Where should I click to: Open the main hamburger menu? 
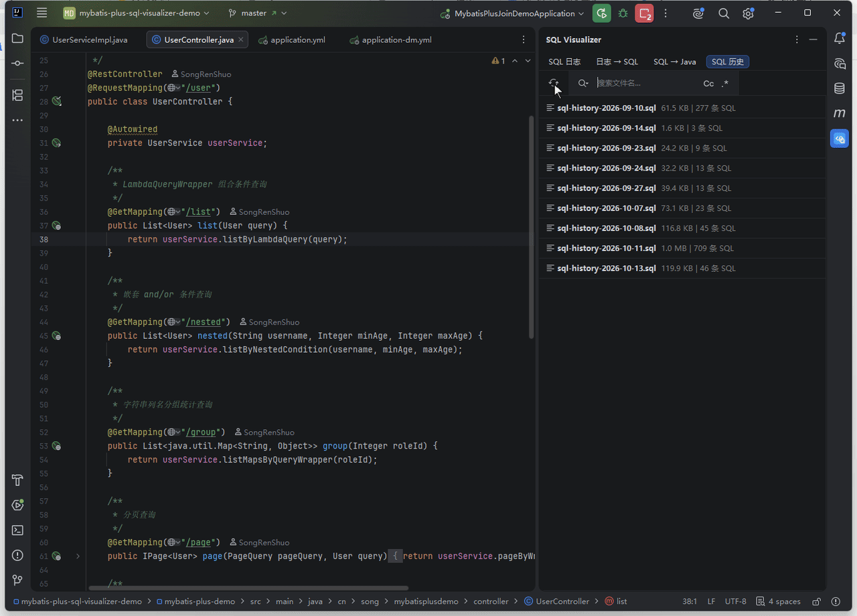42,13
